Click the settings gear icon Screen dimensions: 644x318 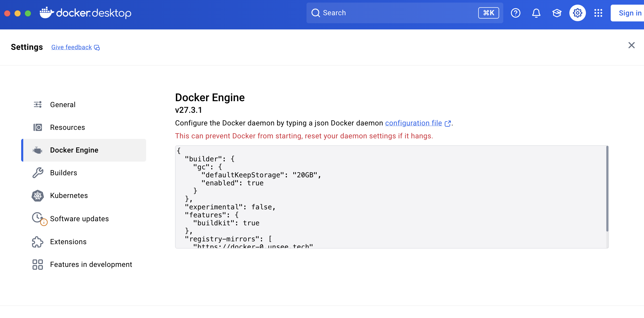tap(577, 13)
